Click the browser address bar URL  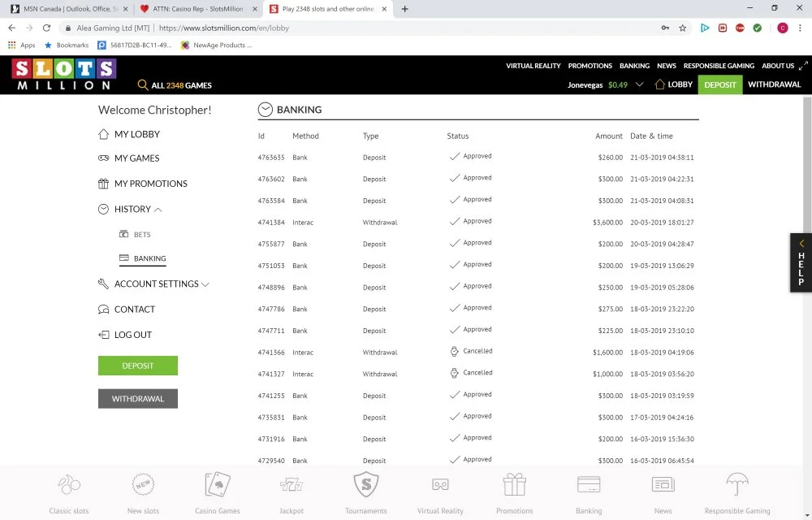(224, 28)
